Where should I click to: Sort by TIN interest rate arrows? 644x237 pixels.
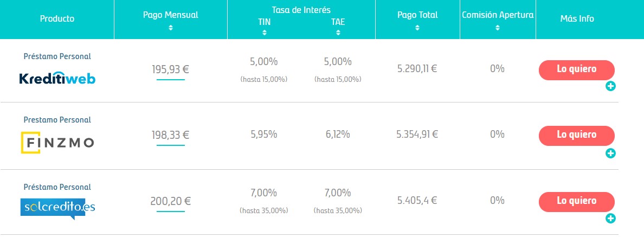(264, 33)
